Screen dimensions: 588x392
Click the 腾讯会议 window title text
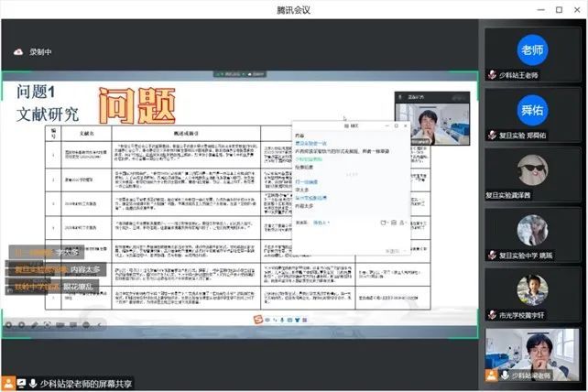pyautogui.click(x=294, y=10)
